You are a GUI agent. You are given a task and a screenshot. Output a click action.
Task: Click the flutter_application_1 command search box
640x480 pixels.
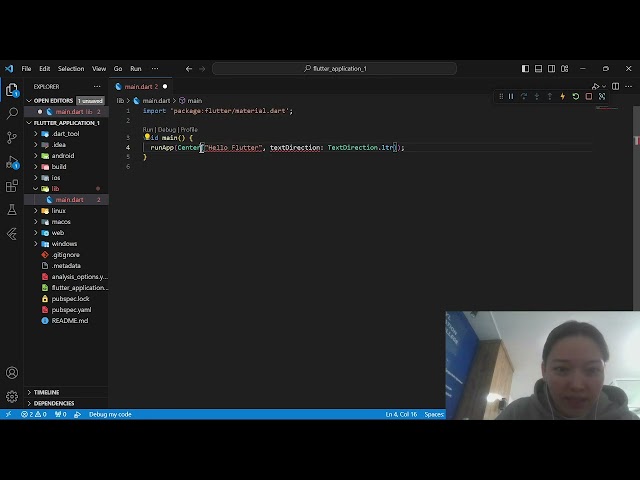pos(334,69)
